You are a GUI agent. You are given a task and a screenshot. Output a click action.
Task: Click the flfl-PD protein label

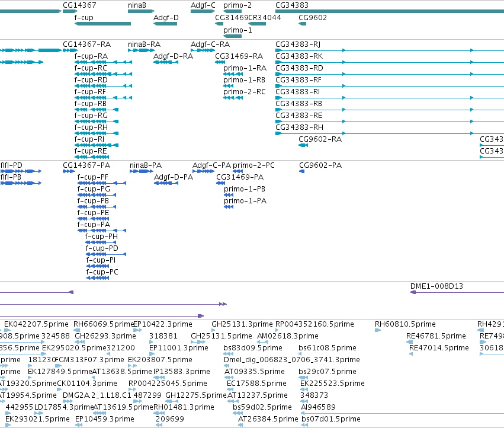point(12,165)
